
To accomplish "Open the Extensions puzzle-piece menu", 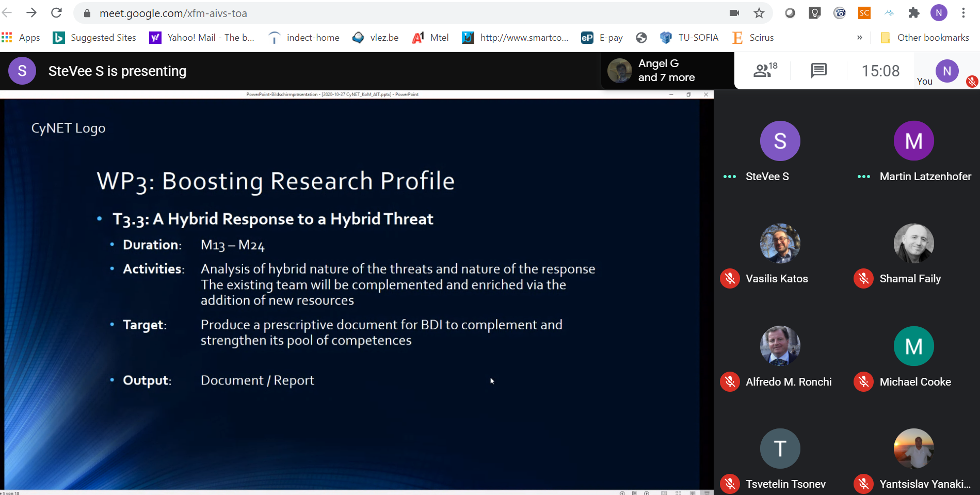I will tap(914, 13).
